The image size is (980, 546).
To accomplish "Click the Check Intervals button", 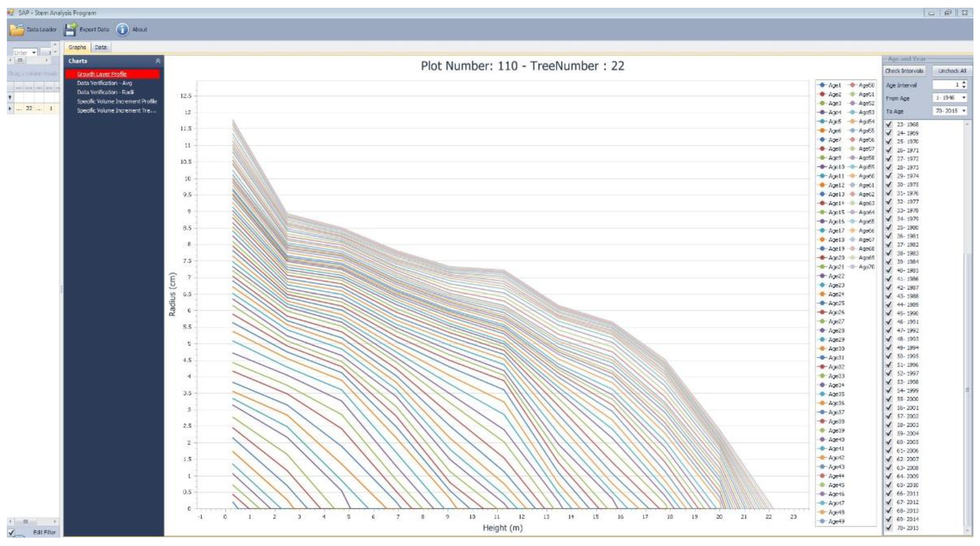I will pyautogui.click(x=904, y=71).
